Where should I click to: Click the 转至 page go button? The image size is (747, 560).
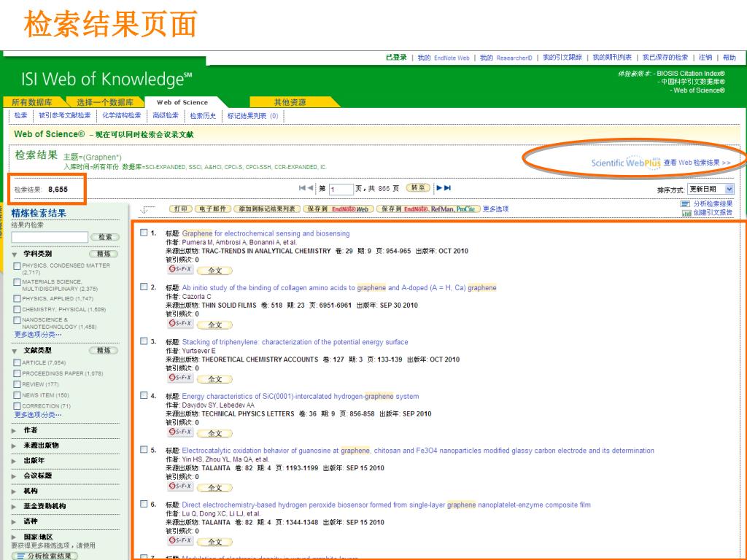(418, 187)
